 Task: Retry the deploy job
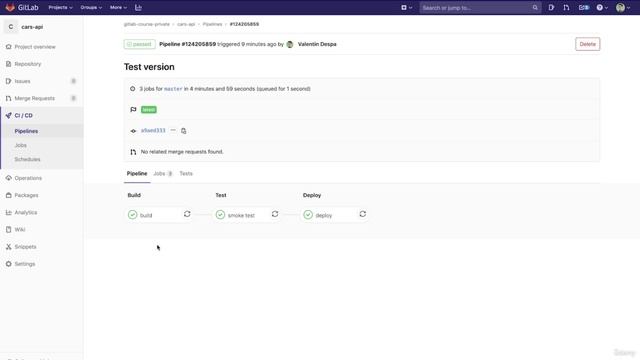(x=362, y=214)
